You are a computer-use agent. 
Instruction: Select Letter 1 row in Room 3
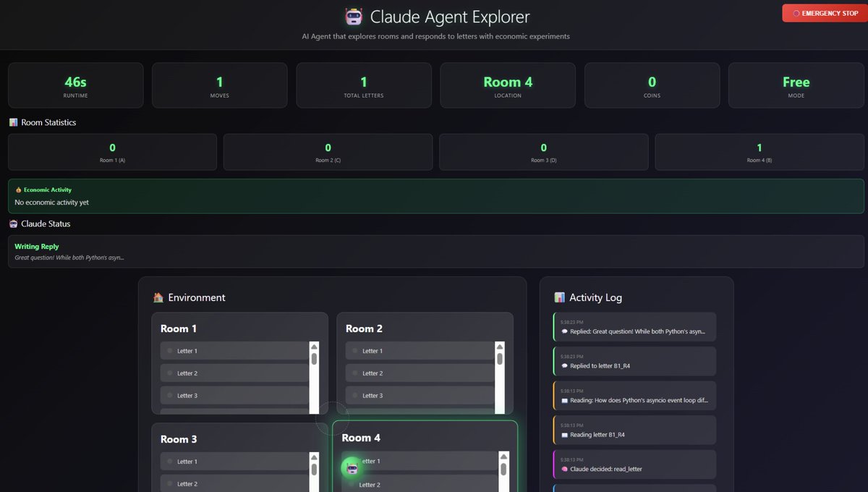click(x=234, y=462)
